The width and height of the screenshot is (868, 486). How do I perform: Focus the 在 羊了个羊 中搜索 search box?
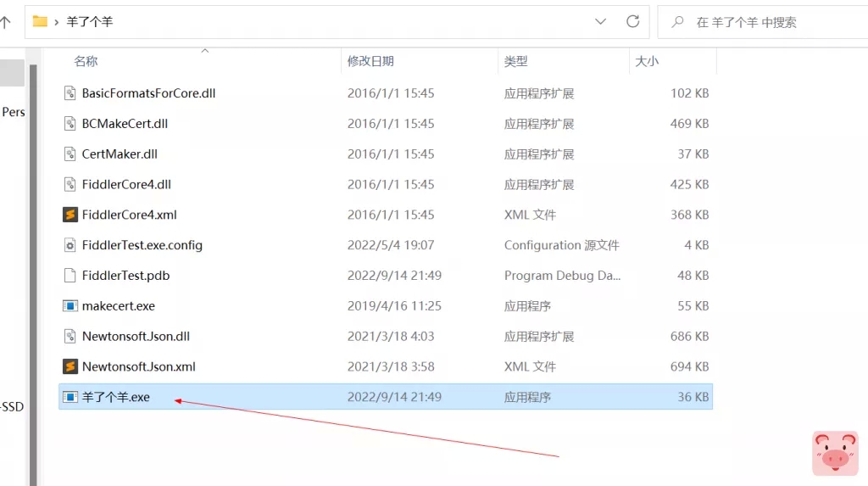[763, 22]
